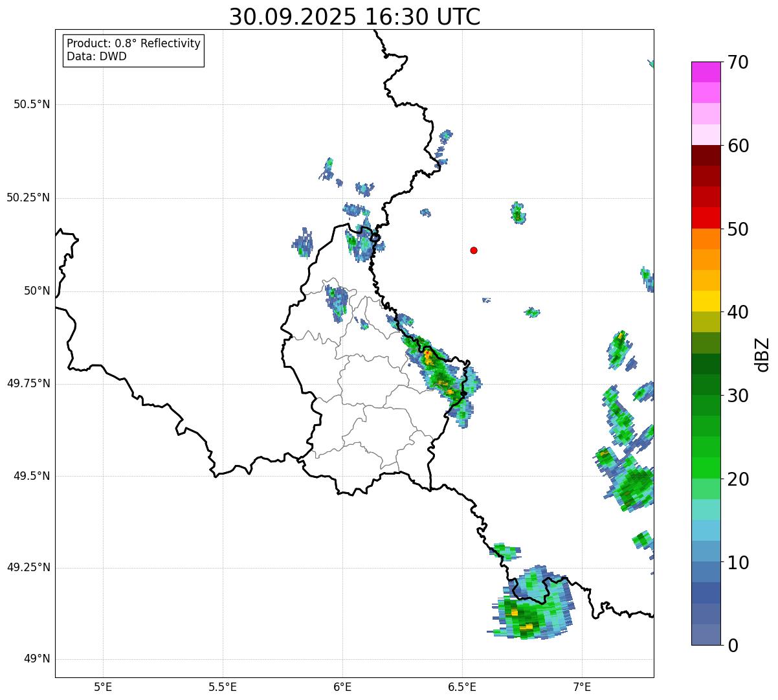Click the '30' colorbar tick label
This screenshot has height=700, width=778.
(737, 396)
